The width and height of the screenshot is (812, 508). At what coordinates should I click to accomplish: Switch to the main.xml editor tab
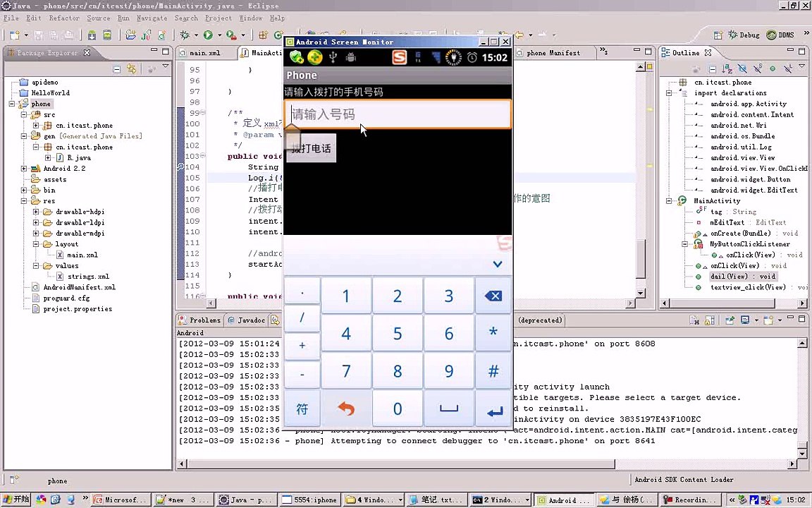pyautogui.click(x=205, y=53)
